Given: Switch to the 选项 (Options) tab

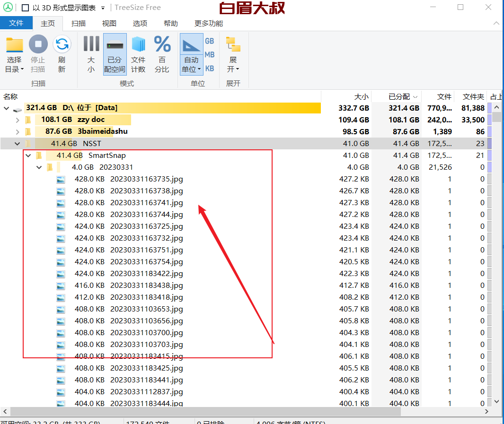Looking at the screenshot, I should (x=140, y=24).
